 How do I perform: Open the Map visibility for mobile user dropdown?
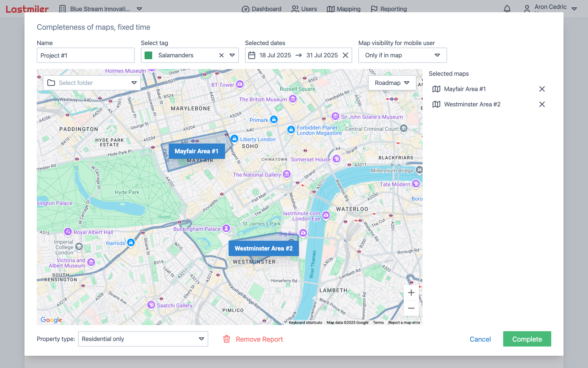[402, 55]
